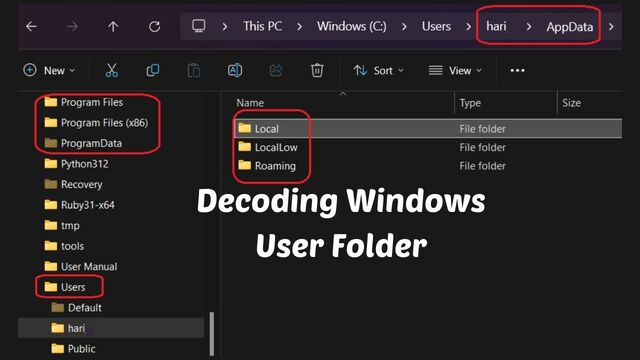Go forward using the forward arrow
Image resolution: width=640 pixels, height=360 pixels.
pos(72,27)
